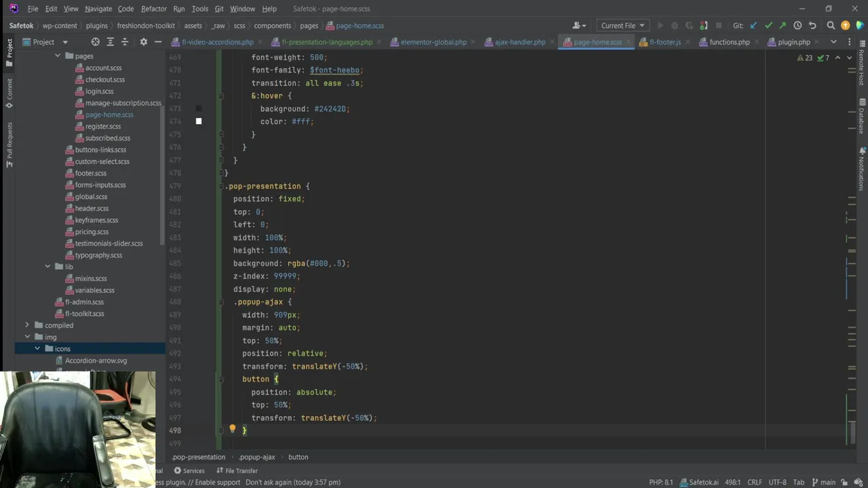Switch to functions.php tab

coord(729,42)
